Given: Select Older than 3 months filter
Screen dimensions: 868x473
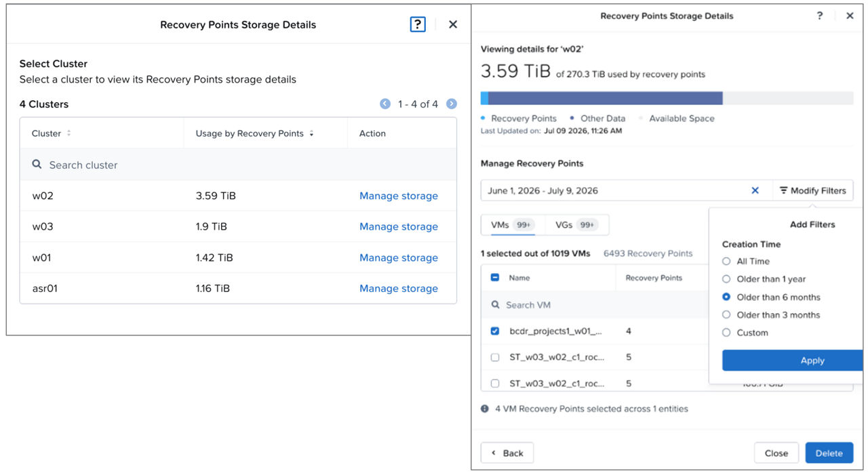Looking at the screenshot, I should pos(726,314).
